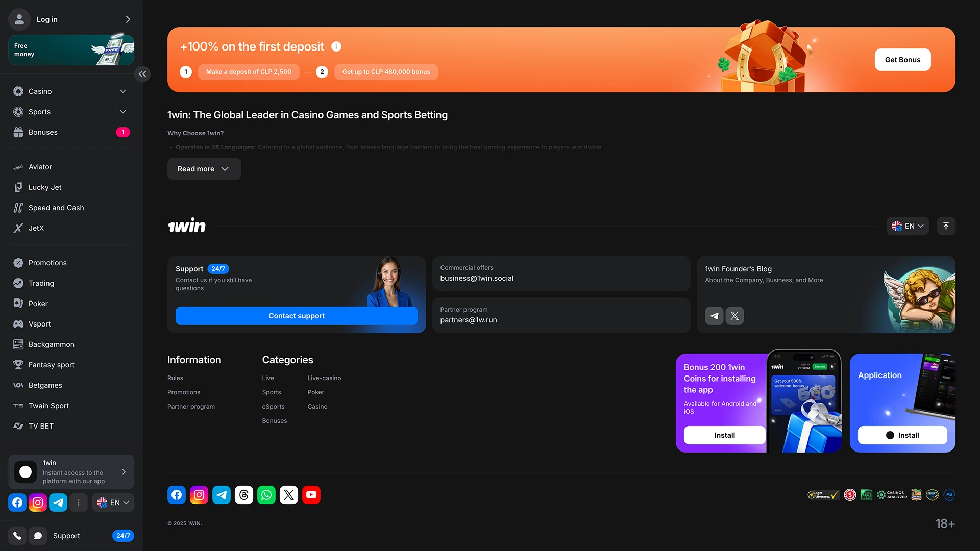The height and width of the screenshot is (551, 980).
Task: Open Promotions in the sidebar
Action: click(x=71, y=263)
